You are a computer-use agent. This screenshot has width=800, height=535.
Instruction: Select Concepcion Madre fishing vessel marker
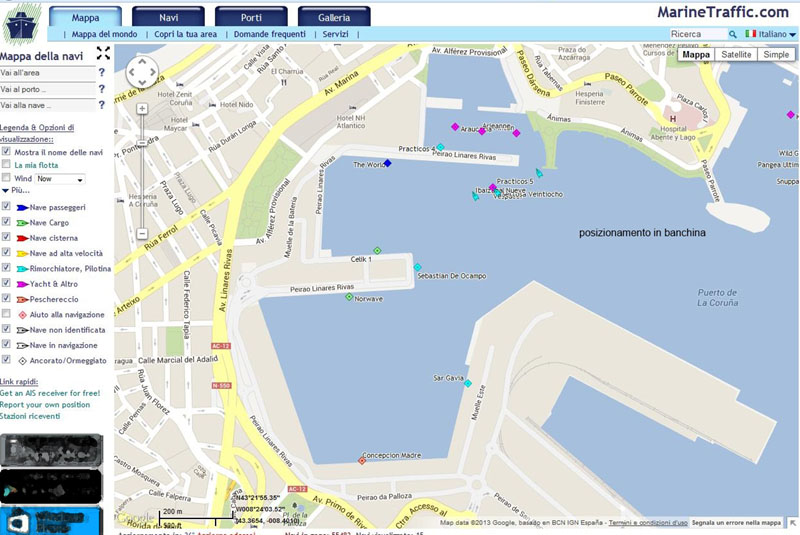tap(362, 461)
